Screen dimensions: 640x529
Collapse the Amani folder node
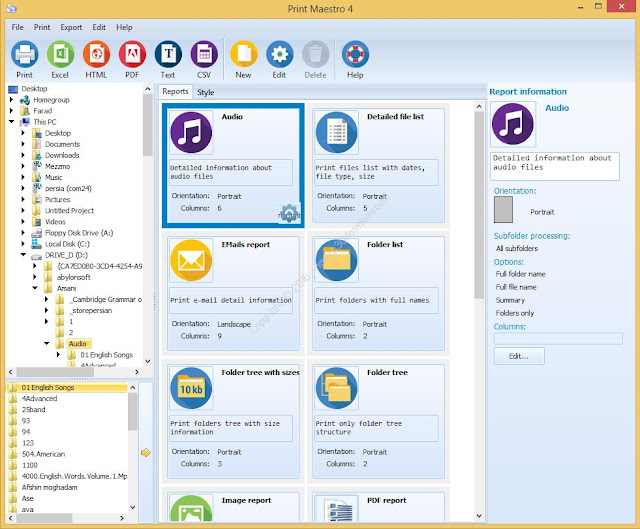pos(35,288)
